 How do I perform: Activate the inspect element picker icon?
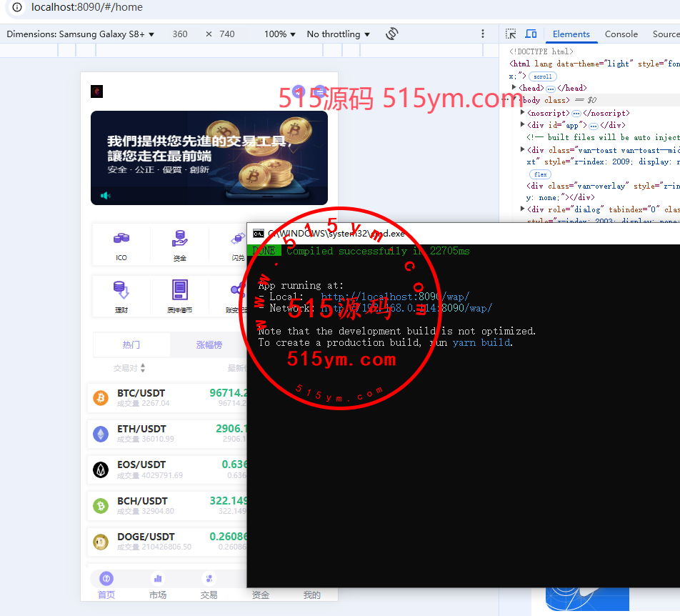point(511,34)
